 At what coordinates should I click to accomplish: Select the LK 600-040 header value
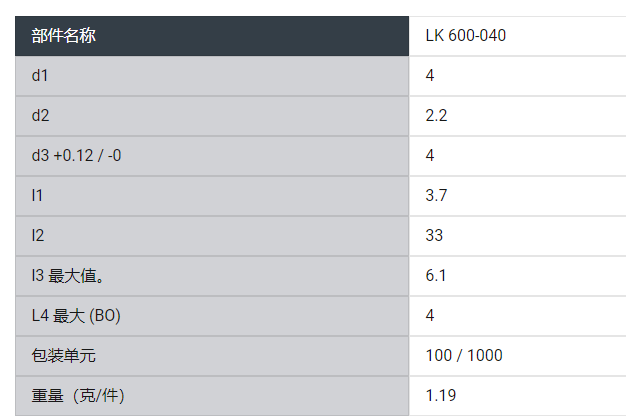465,36
